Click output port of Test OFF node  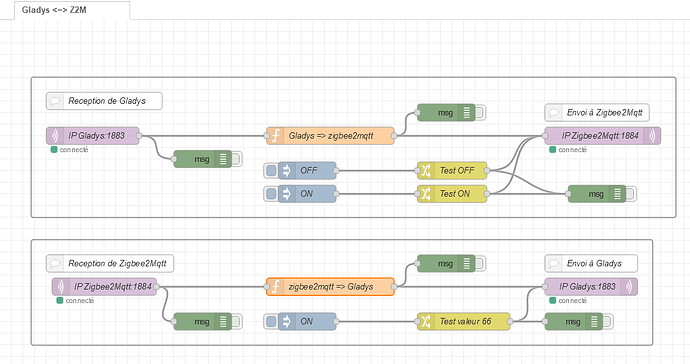pos(487,171)
